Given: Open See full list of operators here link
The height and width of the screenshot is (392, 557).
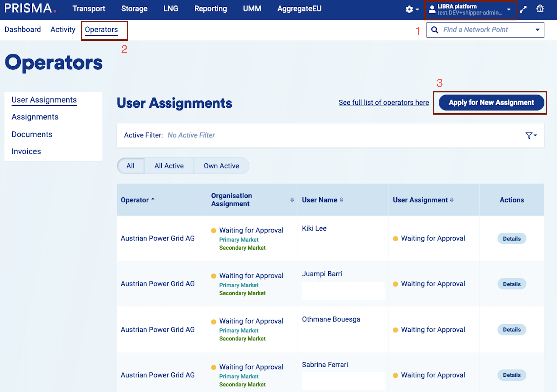Looking at the screenshot, I should [384, 103].
